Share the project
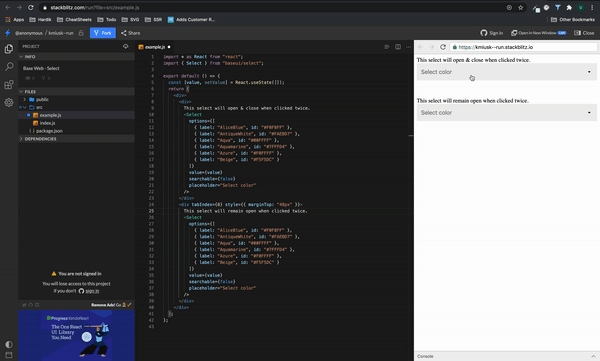600x361 pixels. pos(130,33)
